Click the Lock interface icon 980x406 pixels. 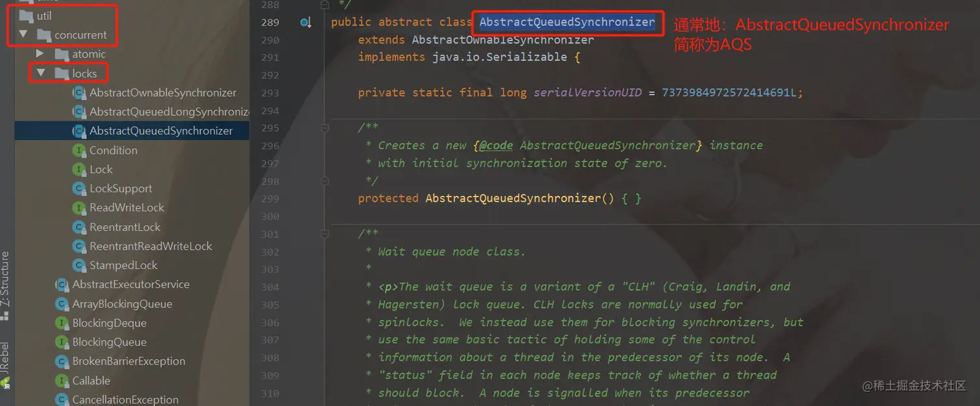pyautogui.click(x=79, y=169)
